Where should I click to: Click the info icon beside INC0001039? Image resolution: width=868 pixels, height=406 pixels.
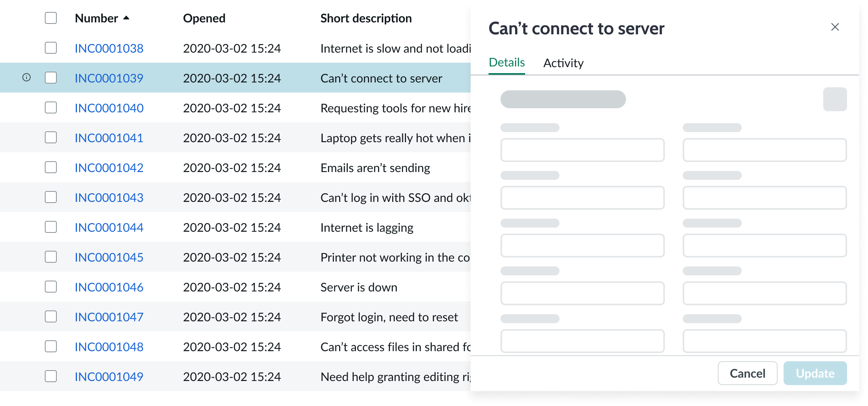click(27, 78)
